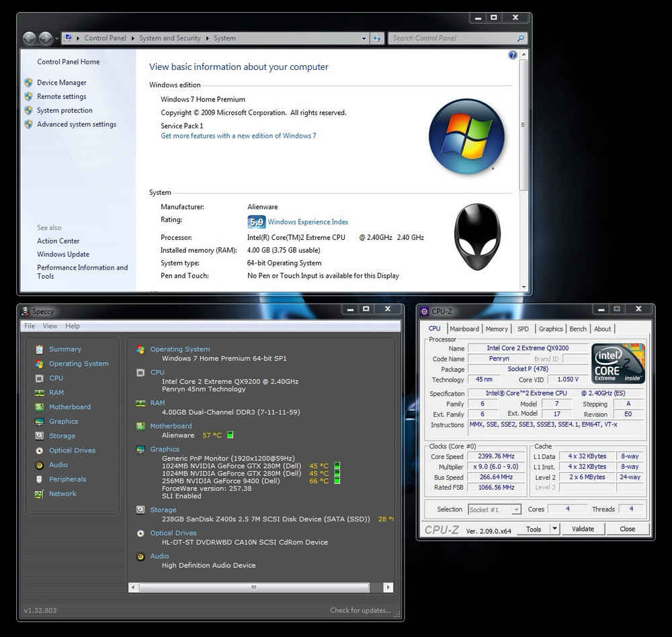Click CPU icon beside CPU heading in summary
The height and width of the screenshot is (637, 672).
click(x=140, y=372)
